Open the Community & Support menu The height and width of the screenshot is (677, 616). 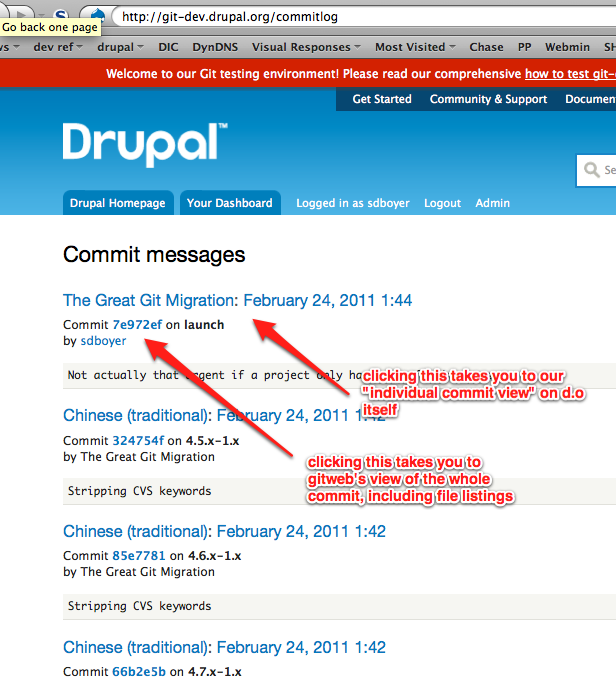pyautogui.click(x=488, y=99)
